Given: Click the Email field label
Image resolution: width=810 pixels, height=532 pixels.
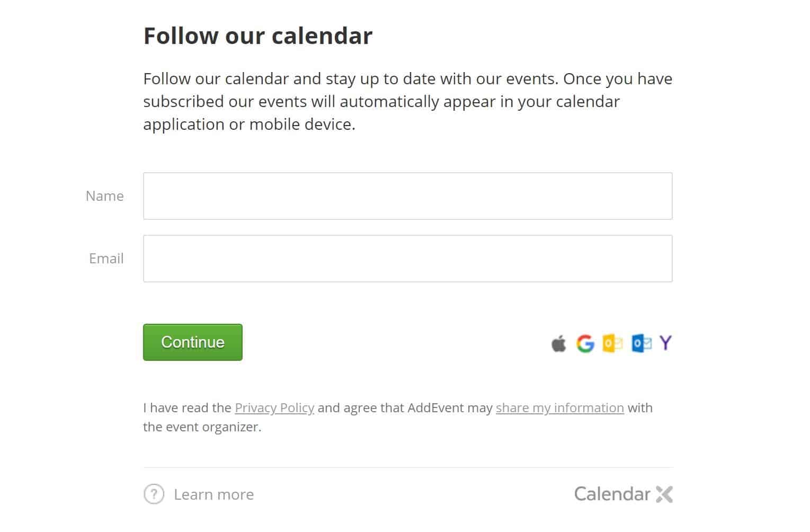Looking at the screenshot, I should click(x=106, y=259).
